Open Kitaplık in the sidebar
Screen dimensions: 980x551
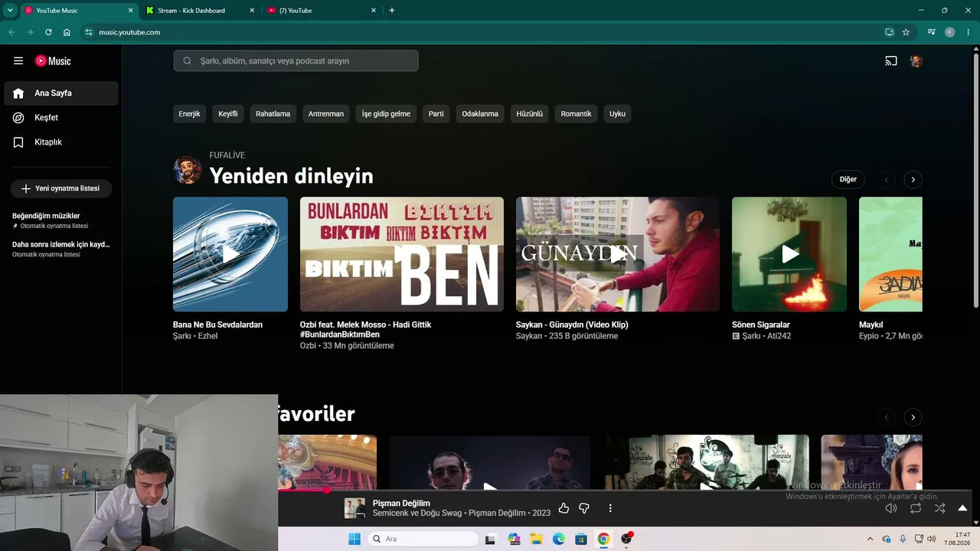(61, 142)
